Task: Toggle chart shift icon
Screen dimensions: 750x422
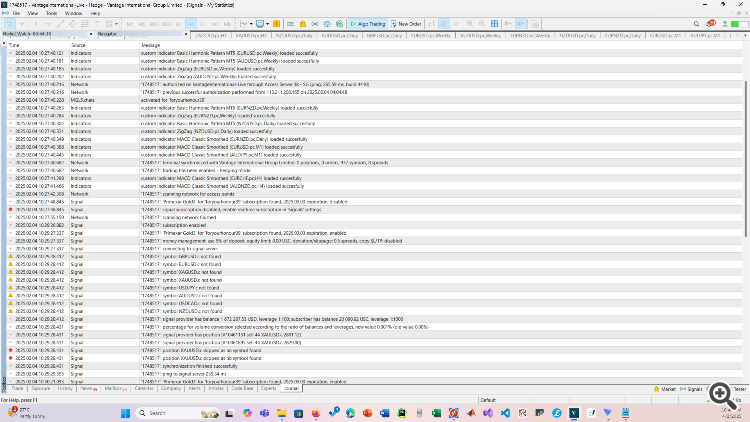Action: [520, 24]
